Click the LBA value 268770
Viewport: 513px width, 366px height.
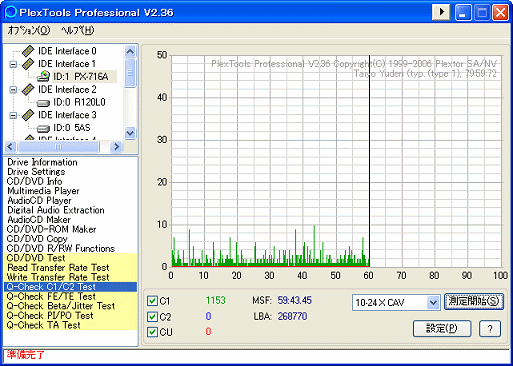tap(292, 316)
